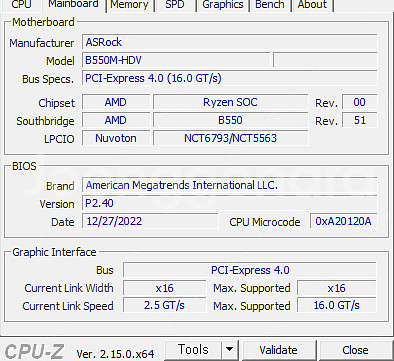The width and height of the screenshot is (394, 361).
Task: Click the chipset revision 00 value
Action: point(360,102)
